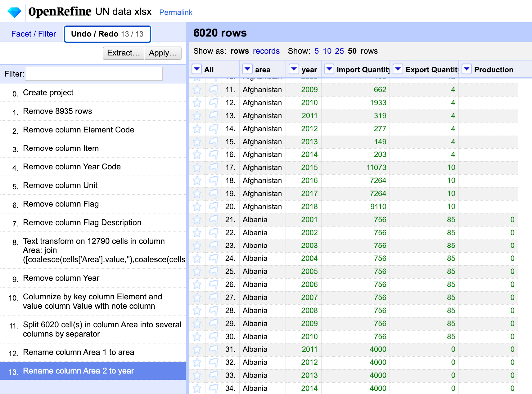Toggle star on row 27
Viewport: 532px width, 394px height.
click(197, 298)
